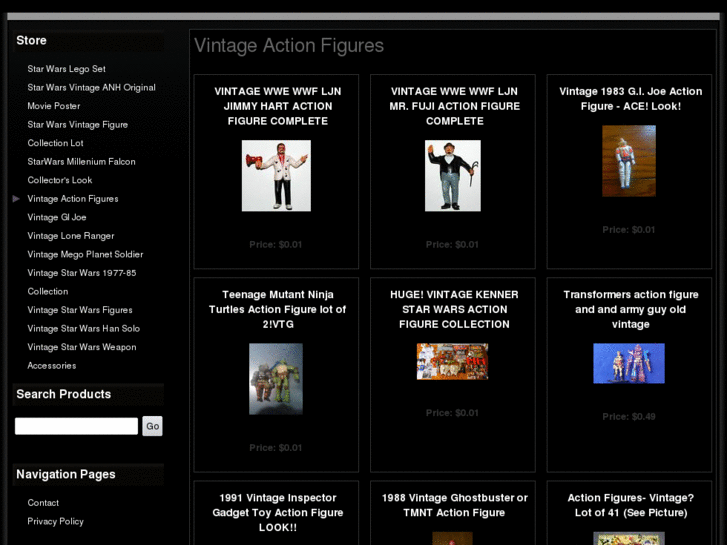The image size is (727, 545).
Task: Open Vintage Star Wars Han Solo category
Action: (x=83, y=328)
